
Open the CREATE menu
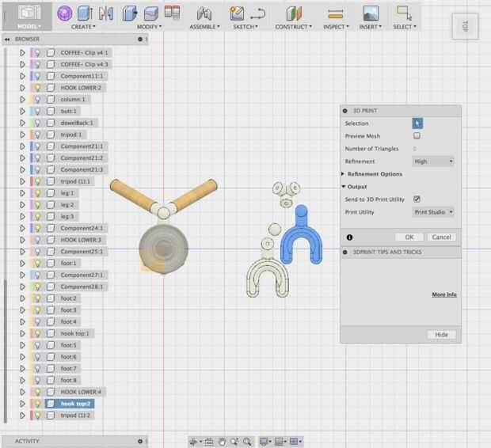pos(83,27)
